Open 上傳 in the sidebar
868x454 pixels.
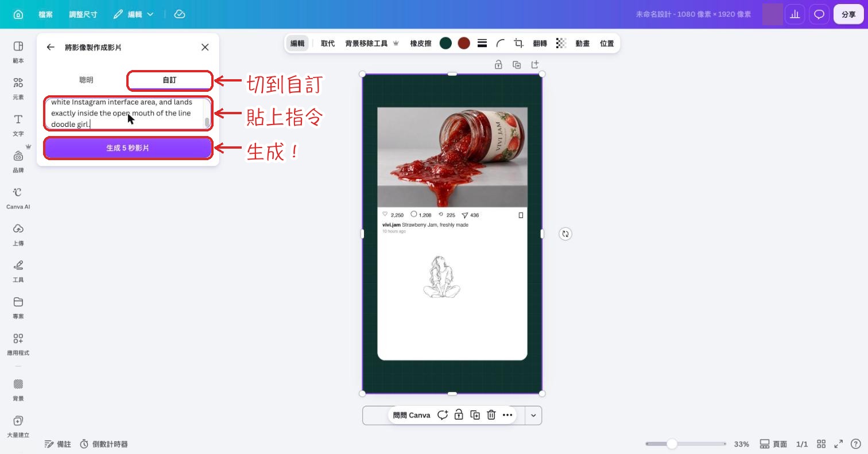18,234
